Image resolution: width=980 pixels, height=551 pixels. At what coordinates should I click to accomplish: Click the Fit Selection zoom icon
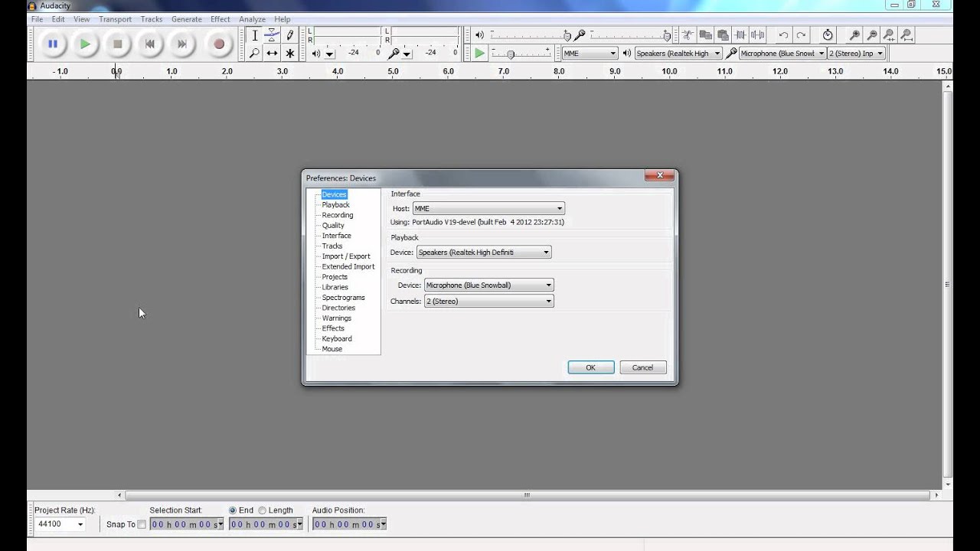[x=889, y=35]
